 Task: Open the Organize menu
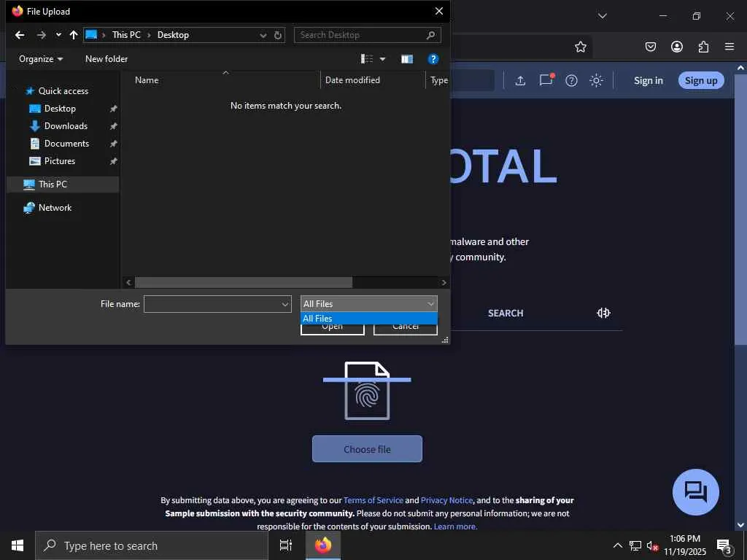pyautogui.click(x=41, y=59)
